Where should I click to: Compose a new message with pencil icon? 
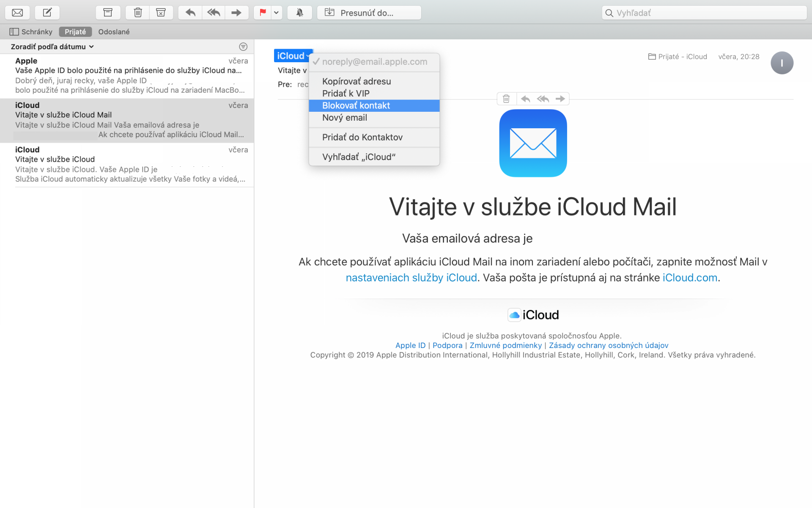coord(47,13)
